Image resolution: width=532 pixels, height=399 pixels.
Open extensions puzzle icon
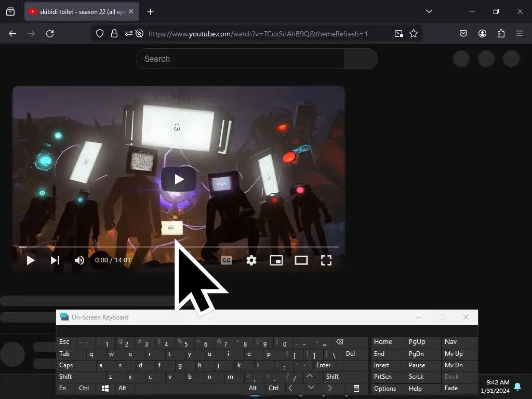point(501,33)
